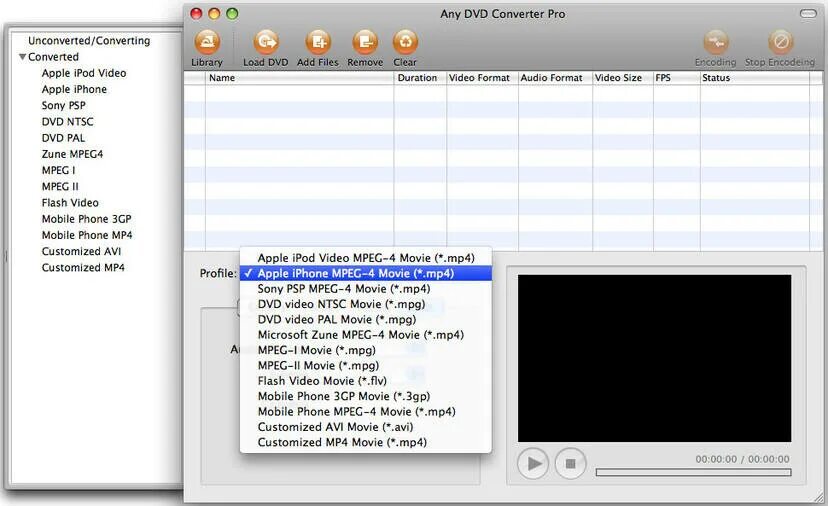Image resolution: width=828 pixels, height=506 pixels.
Task: Select Sony PSP in the sidebar
Action: (64, 106)
